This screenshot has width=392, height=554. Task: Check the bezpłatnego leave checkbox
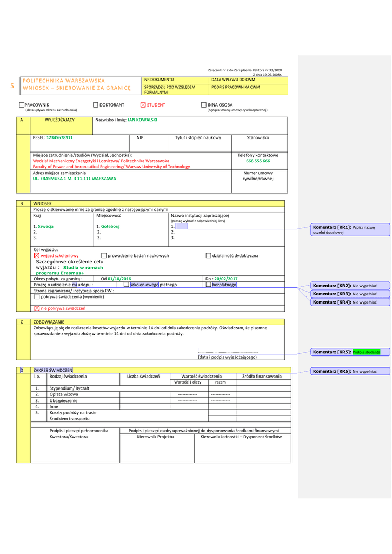coord(208,285)
